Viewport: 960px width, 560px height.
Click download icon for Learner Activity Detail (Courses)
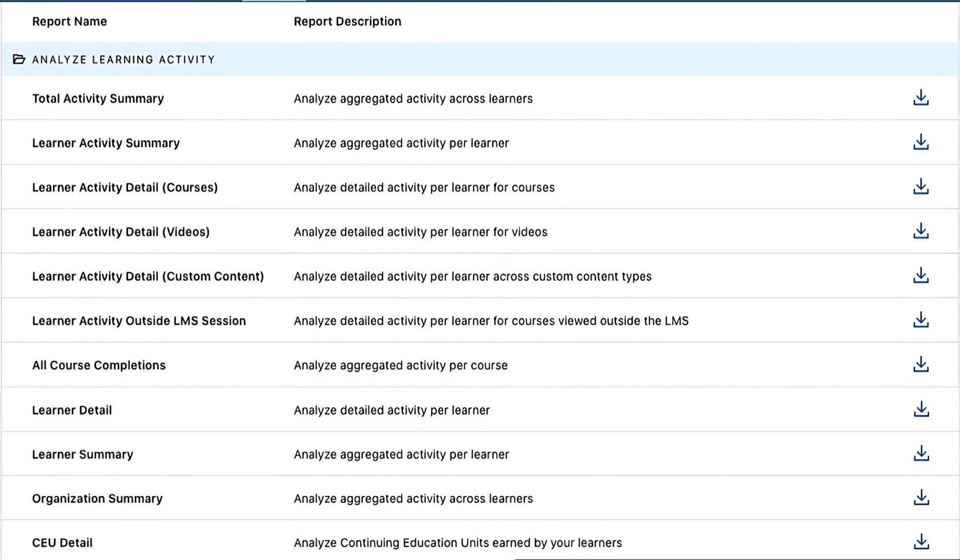921,187
